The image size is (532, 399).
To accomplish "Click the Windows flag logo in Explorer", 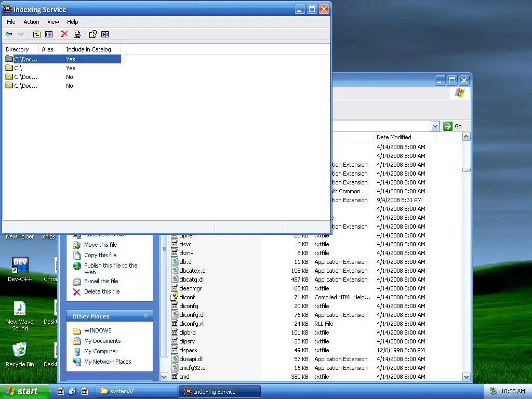I will (460, 93).
